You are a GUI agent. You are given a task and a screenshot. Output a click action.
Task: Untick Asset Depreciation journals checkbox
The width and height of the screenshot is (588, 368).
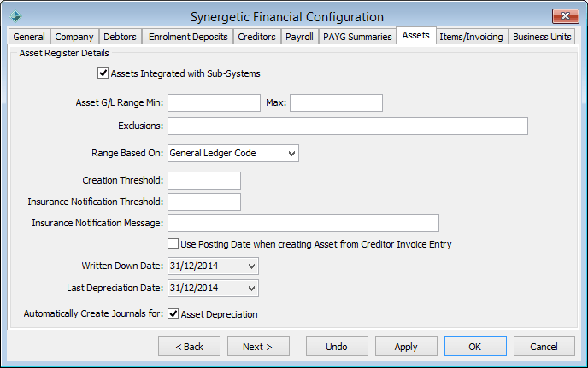(173, 313)
